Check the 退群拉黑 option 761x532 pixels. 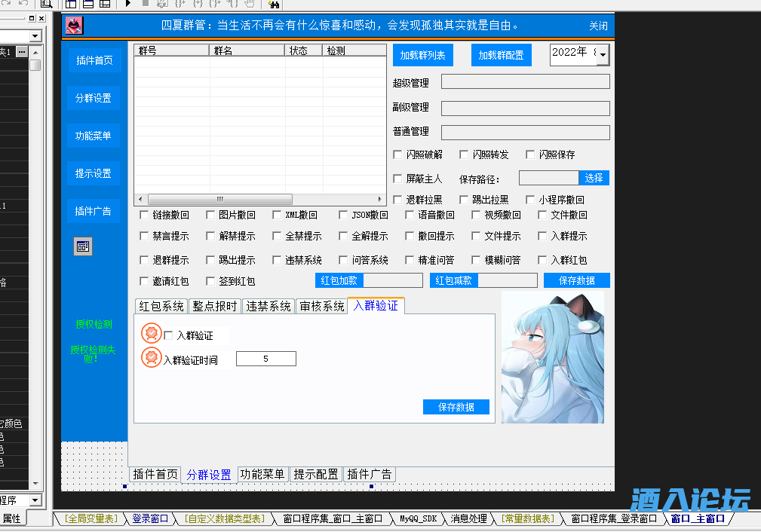pos(397,200)
